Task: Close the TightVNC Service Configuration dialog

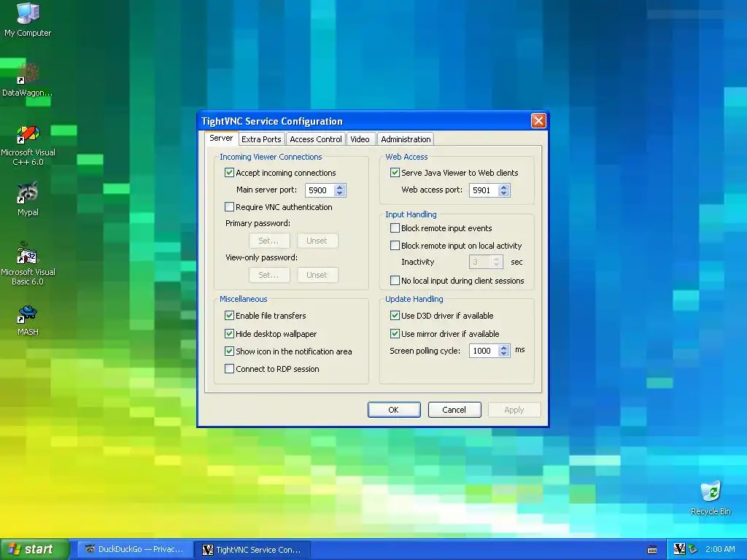Action: [x=538, y=121]
